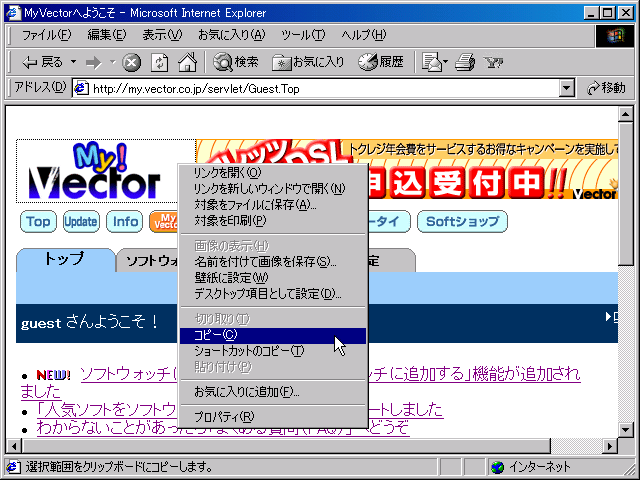Expand the Back button history dropdown
This screenshot has height=480, width=640.
tap(73, 62)
